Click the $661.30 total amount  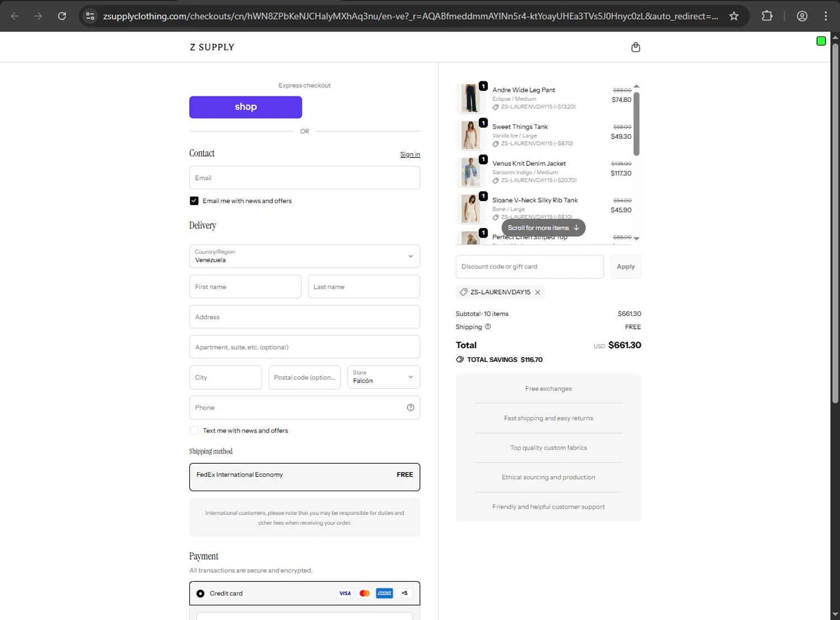(624, 345)
